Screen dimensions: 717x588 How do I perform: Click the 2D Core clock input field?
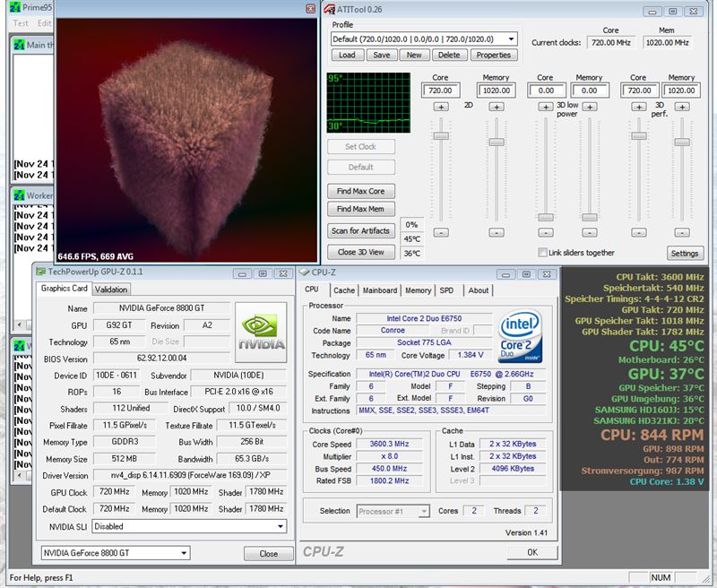click(440, 91)
